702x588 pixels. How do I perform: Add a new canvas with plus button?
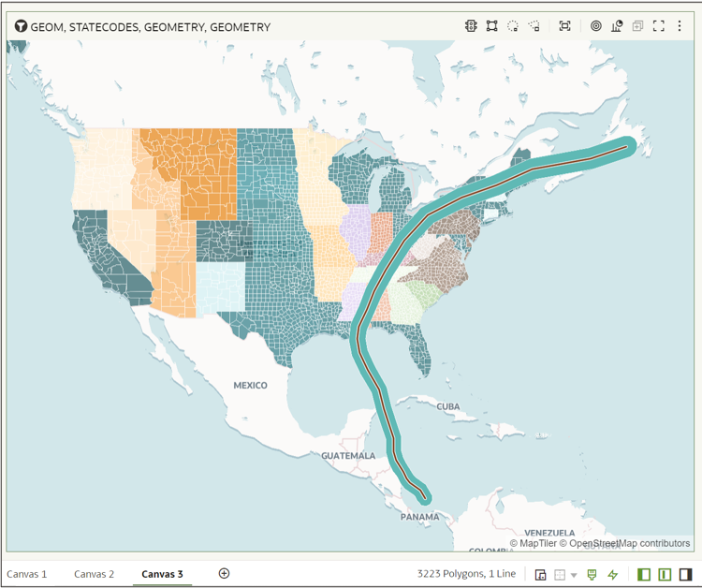(x=225, y=573)
